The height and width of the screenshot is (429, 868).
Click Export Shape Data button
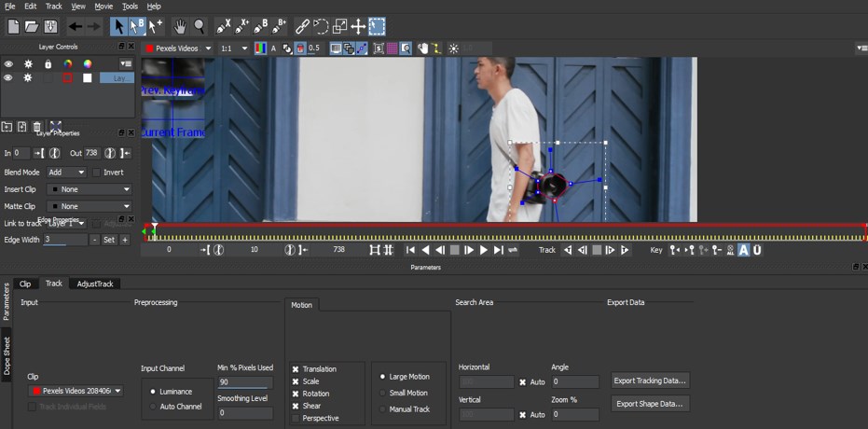coord(651,404)
